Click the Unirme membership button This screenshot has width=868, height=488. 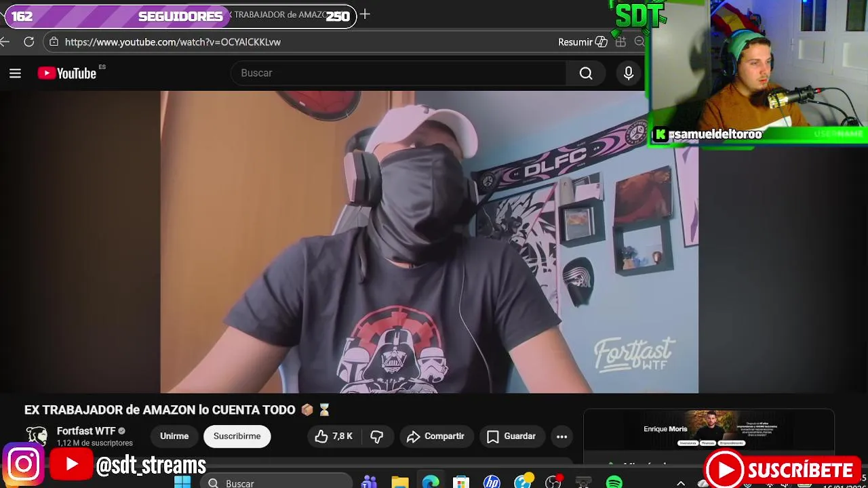[174, 436]
